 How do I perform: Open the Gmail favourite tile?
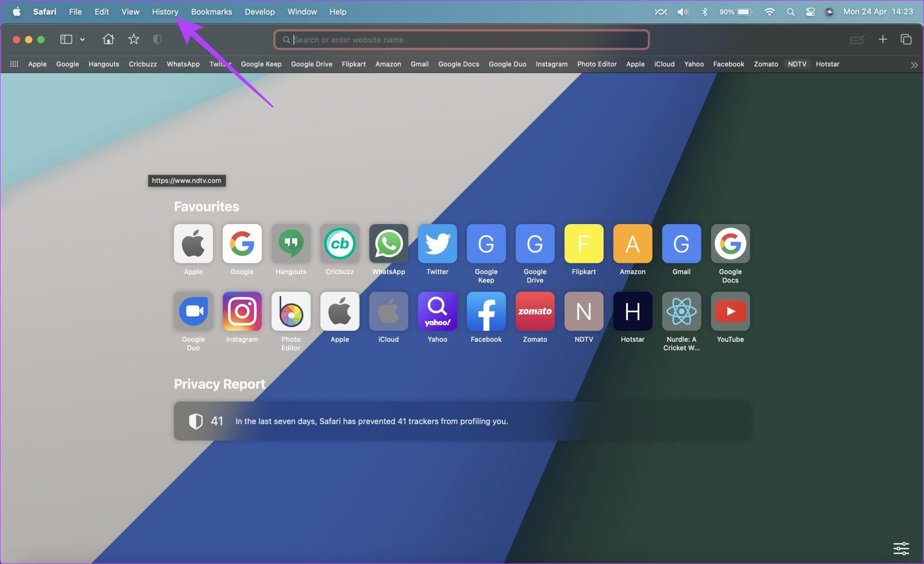click(x=681, y=243)
